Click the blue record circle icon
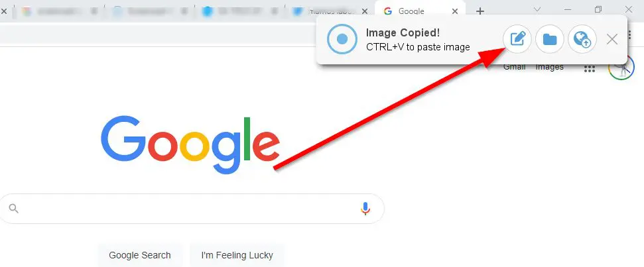The width and height of the screenshot is (644, 267). click(342, 39)
